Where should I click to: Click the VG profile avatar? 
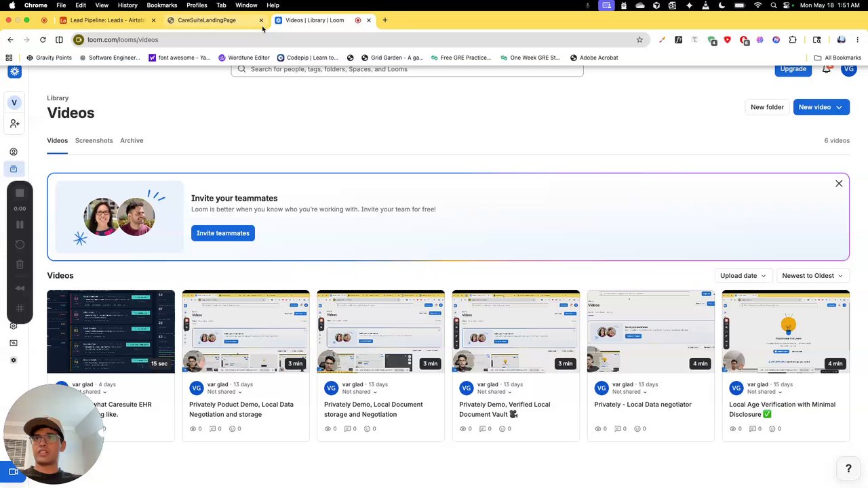[x=848, y=69]
